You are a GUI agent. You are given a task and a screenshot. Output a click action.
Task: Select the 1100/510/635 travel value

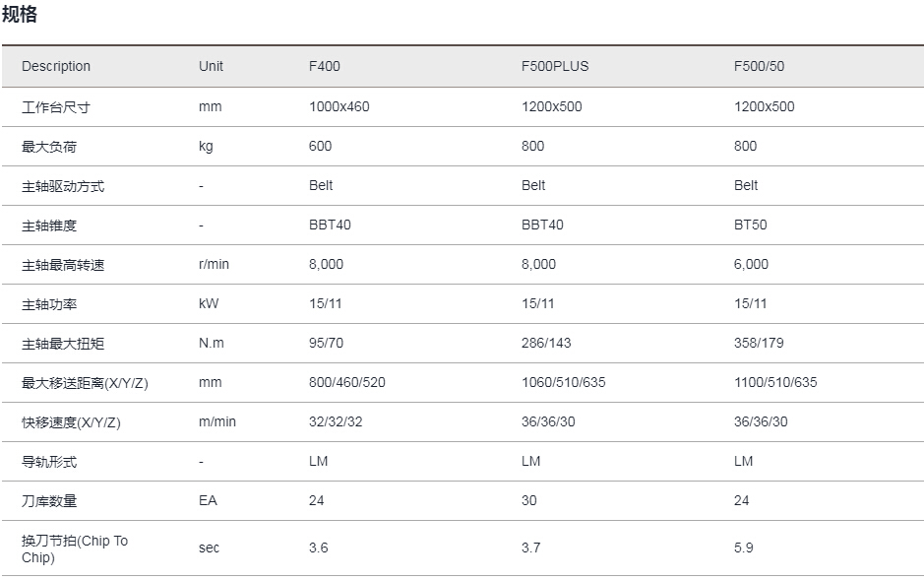tap(774, 382)
